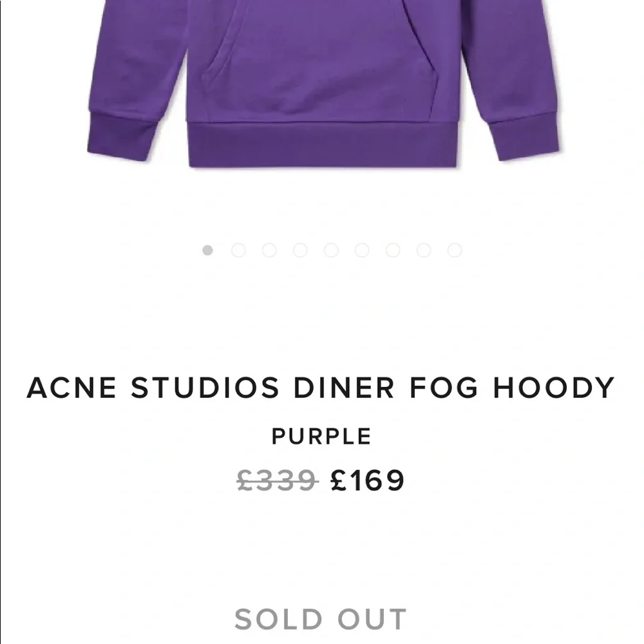Select the PURPLE colour label
Image resolution: width=644 pixels, height=644 pixels.
click(321, 436)
